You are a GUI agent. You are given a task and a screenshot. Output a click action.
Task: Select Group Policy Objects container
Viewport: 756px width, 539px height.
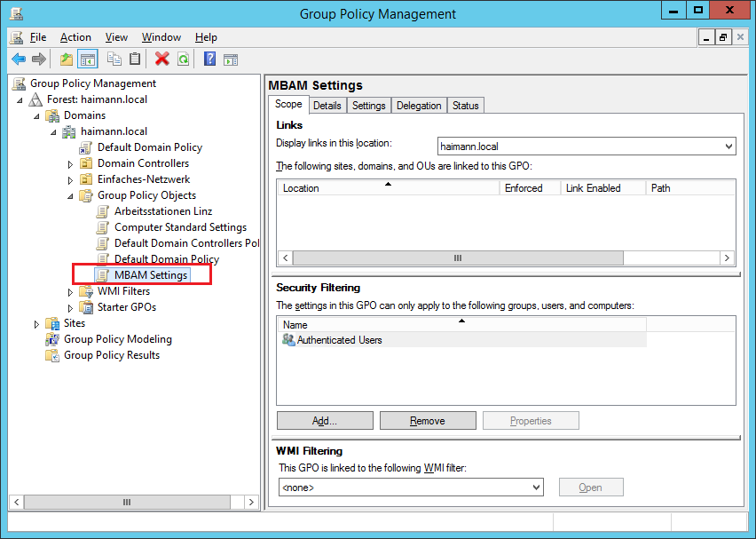click(x=146, y=195)
